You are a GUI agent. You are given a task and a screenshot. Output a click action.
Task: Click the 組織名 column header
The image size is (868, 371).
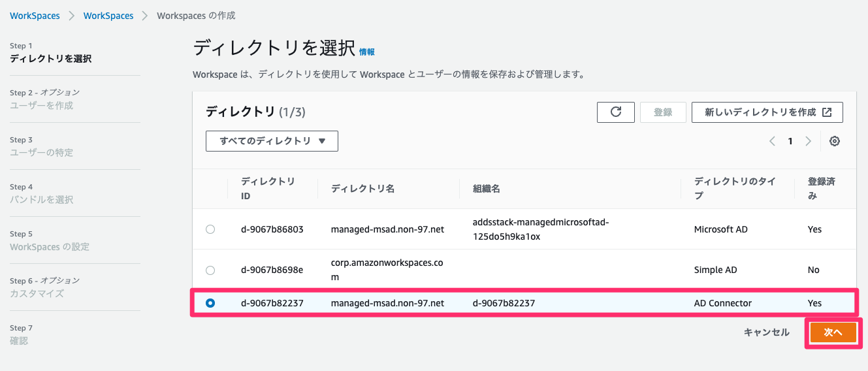487,188
